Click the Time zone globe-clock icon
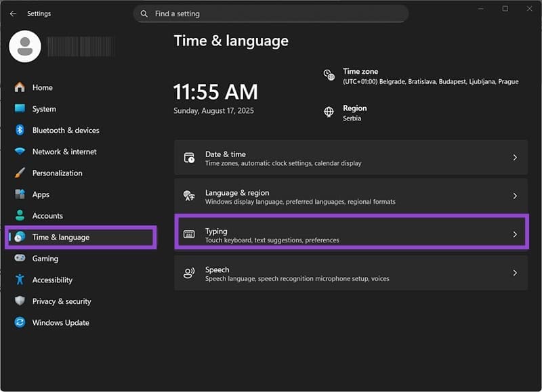The height and width of the screenshot is (392, 542). pyautogui.click(x=329, y=75)
